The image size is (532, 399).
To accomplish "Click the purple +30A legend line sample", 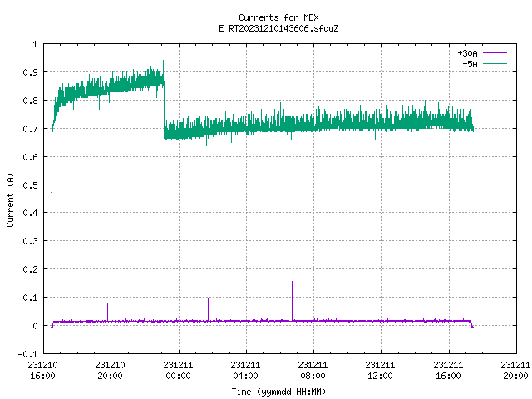I will click(x=495, y=53).
